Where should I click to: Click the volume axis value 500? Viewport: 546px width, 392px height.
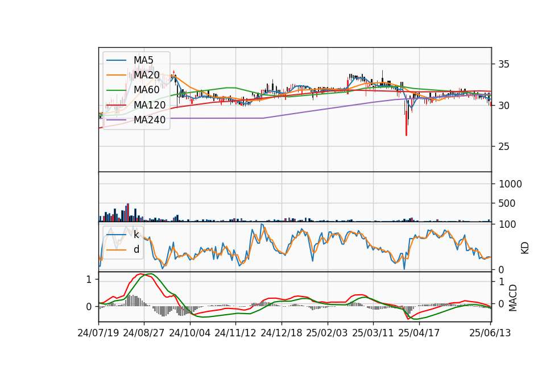pyautogui.click(x=507, y=203)
